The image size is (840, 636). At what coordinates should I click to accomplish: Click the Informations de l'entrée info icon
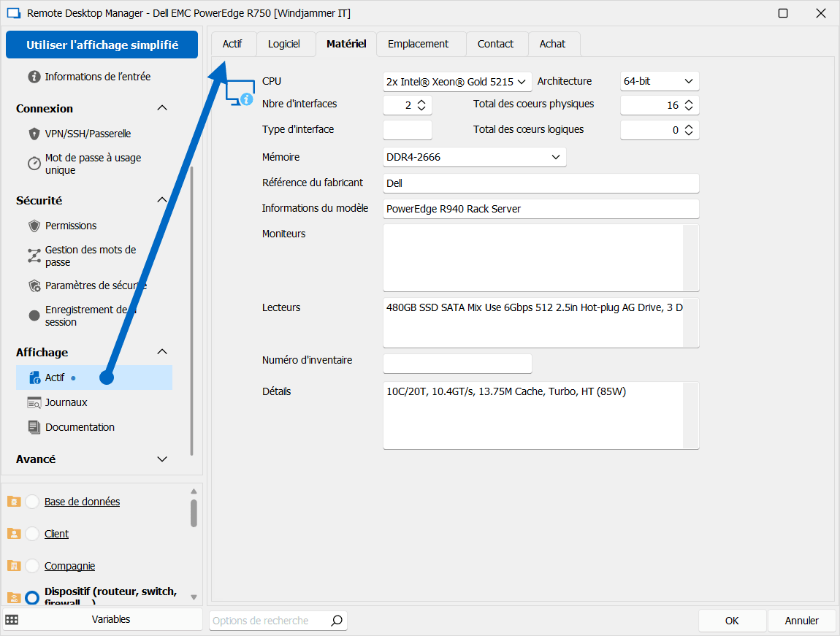(34, 77)
